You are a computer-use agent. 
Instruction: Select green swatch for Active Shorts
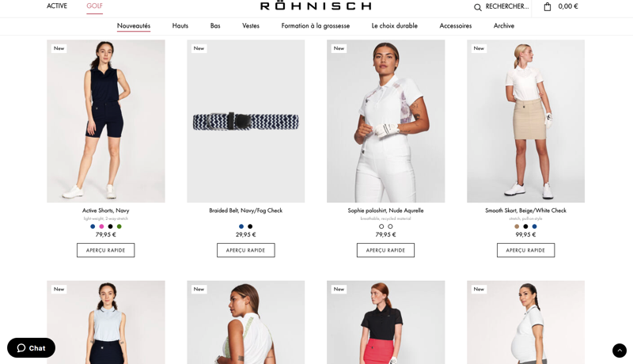[119, 226]
